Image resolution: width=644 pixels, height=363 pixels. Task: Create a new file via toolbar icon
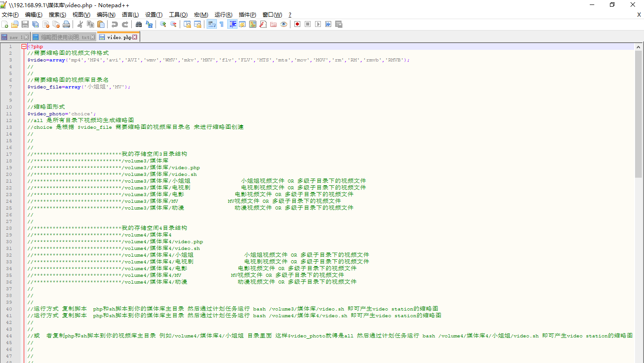5,24
